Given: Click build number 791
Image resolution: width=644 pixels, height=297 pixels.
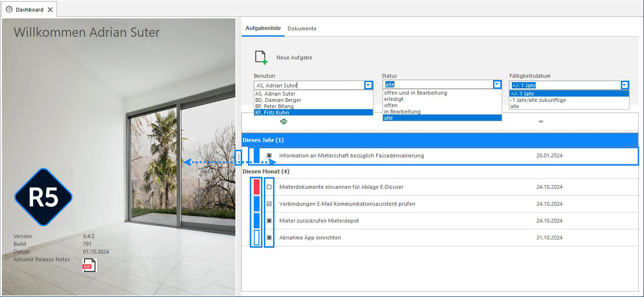Looking at the screenshot, I should (87, 244).
